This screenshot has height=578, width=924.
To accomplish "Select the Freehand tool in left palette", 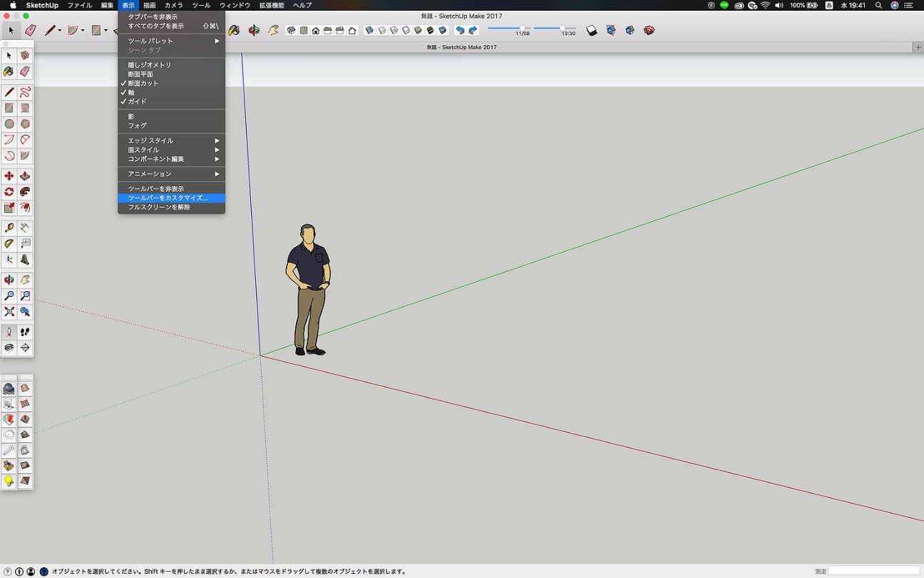I will click(25, 92).
